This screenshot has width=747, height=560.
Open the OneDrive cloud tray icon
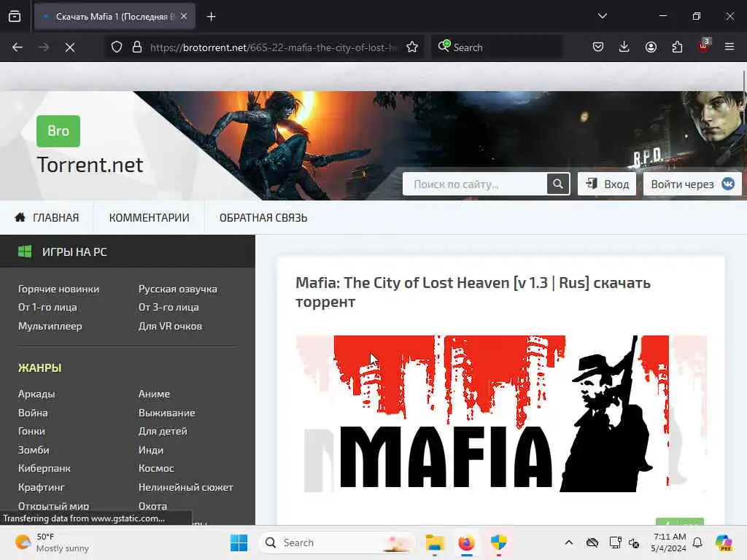pyautogui.click(x=592, y=542)
